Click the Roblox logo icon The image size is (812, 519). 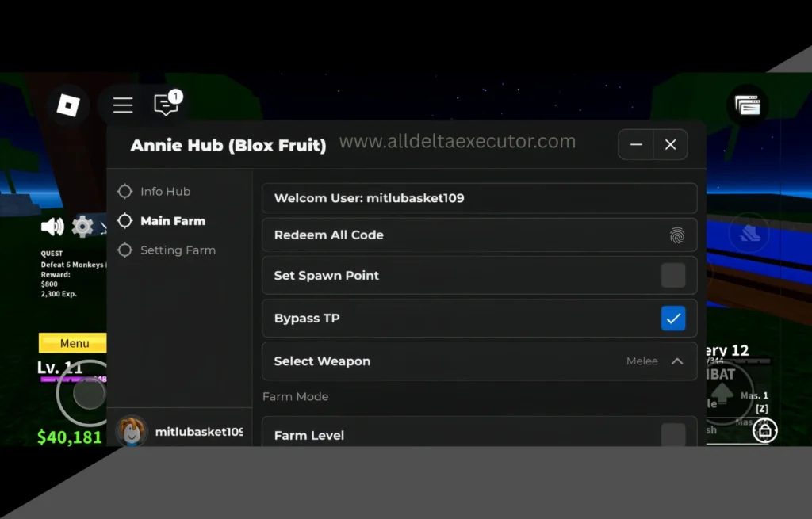[67, 105]
